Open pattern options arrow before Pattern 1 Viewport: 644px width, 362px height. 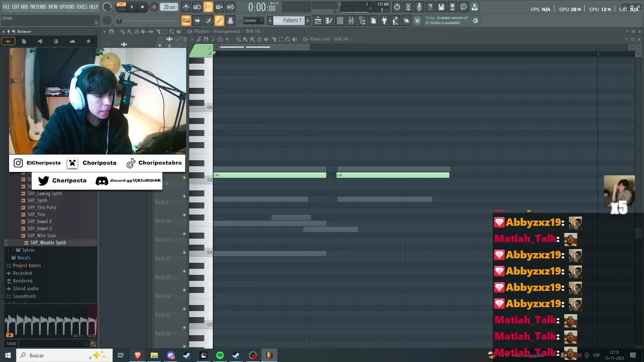click(270, 21)
